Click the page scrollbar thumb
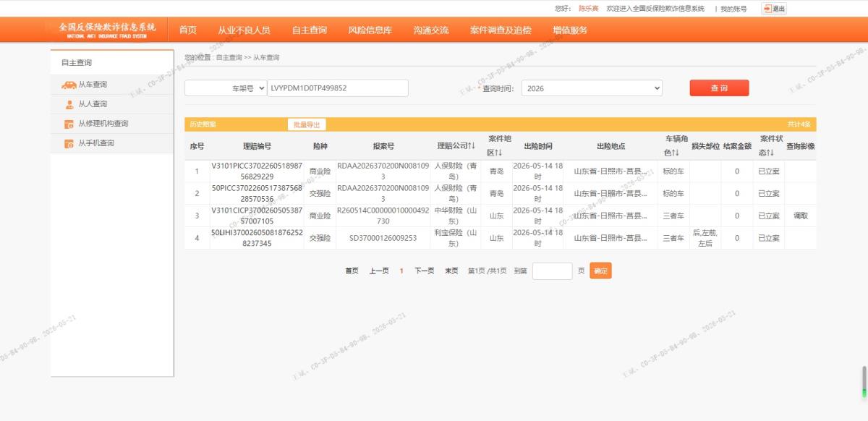 point(864,382)
